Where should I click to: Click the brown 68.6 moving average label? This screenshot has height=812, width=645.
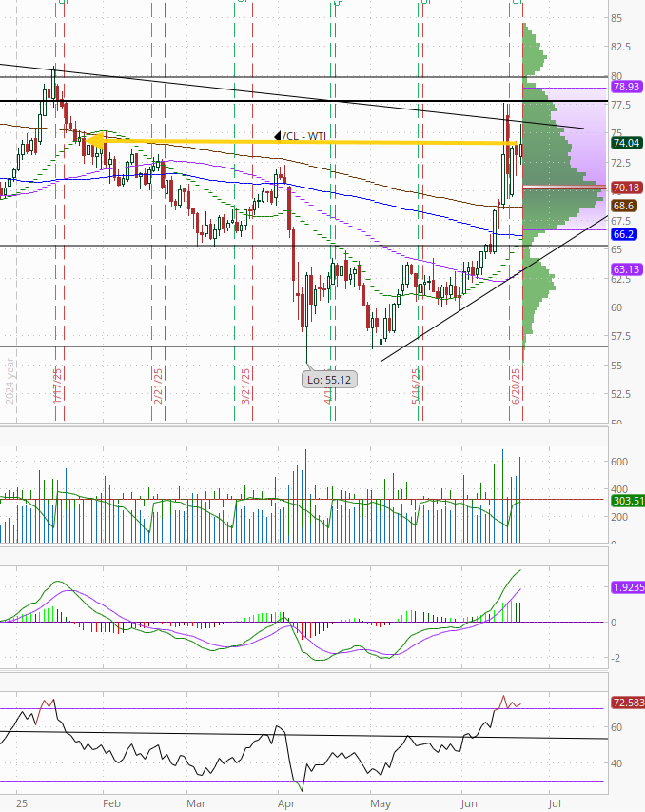623,206
